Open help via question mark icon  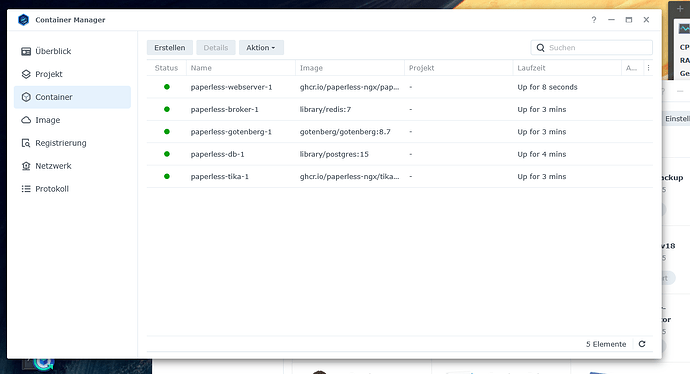[x=594, y=20]
